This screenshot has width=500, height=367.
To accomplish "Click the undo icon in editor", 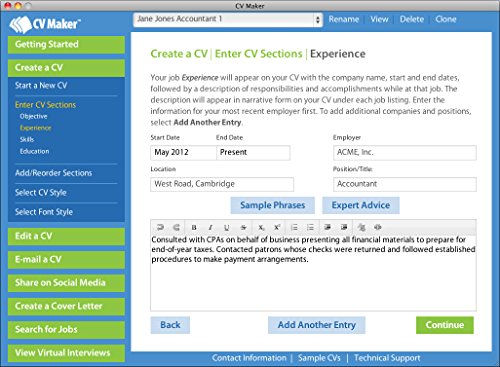I will point(160,228).
